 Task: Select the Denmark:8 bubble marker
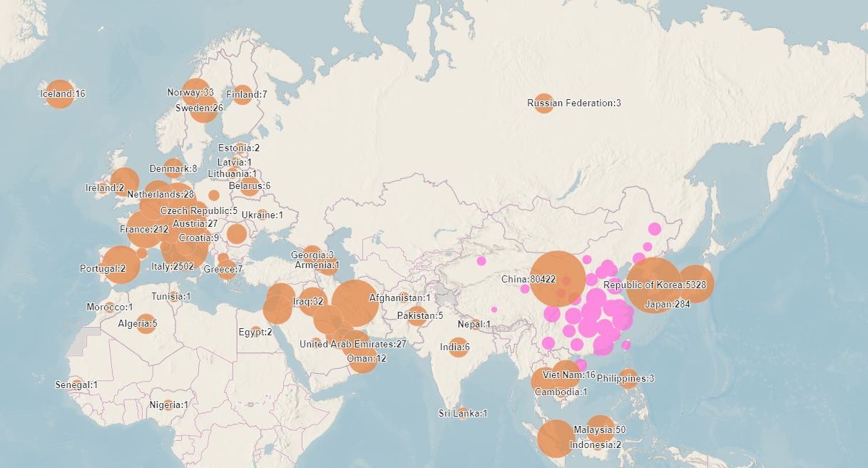pyautogui.click(x=173, y=168)
